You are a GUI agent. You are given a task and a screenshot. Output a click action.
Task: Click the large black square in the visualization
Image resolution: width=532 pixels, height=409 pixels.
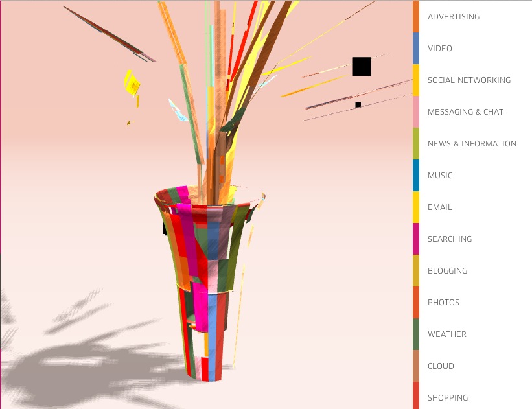362,67
